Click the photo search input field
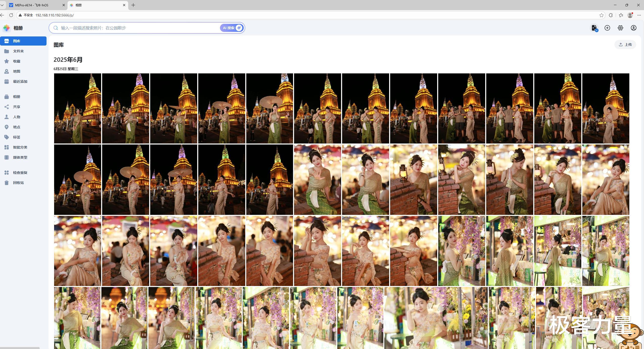Viewport: 644px width, 349px height. [x=139, y=28]
